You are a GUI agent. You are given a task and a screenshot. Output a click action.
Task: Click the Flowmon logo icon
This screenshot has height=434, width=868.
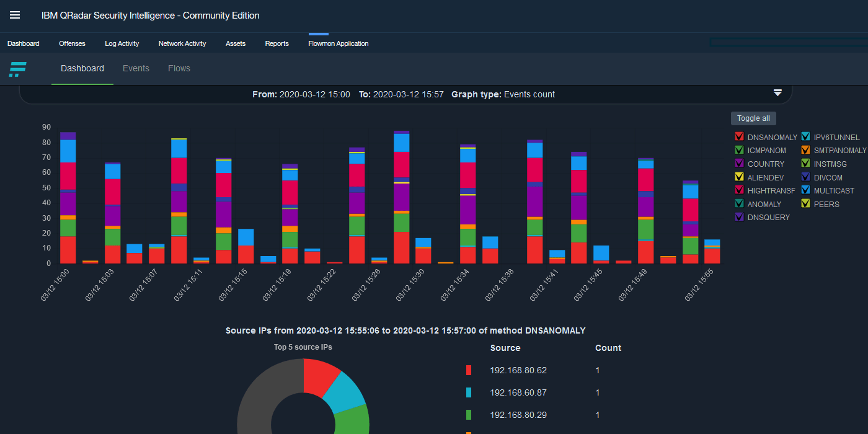point(17,69)
